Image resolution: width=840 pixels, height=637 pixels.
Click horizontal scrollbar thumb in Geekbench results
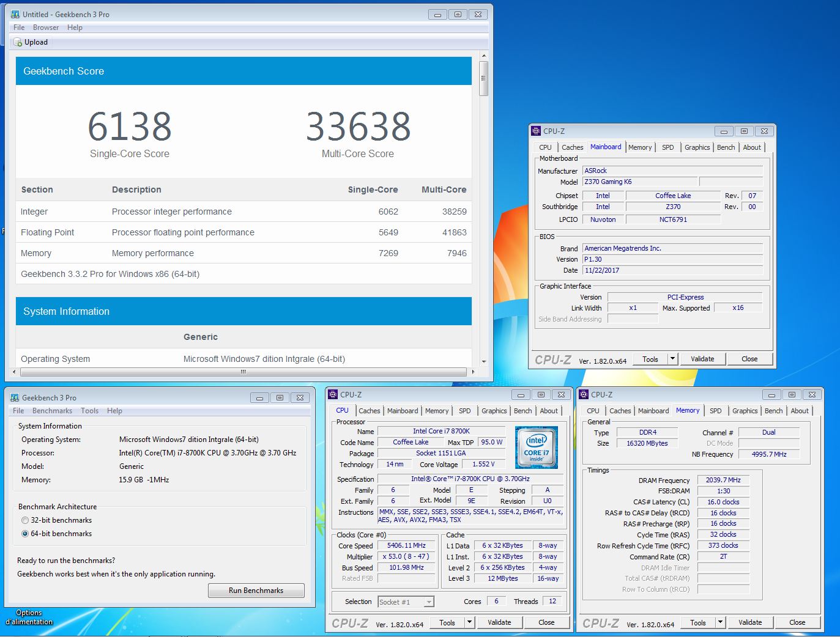point(243,372)
